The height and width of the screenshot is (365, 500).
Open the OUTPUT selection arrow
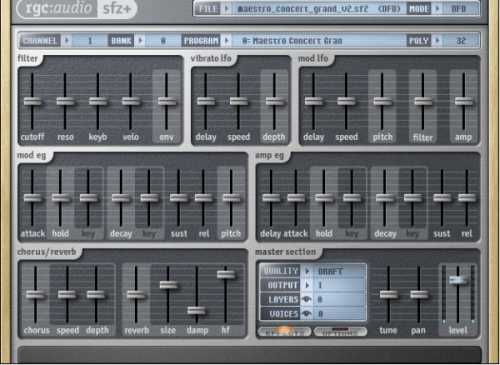click(x=307, y=285)
